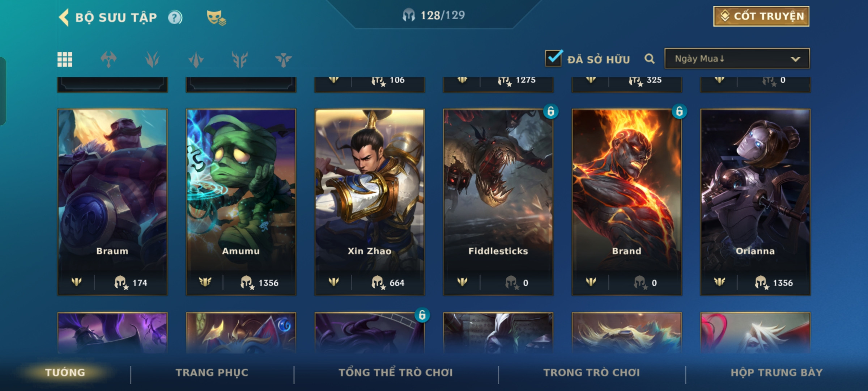Open the Hộp Trưng Bày tab
Screen dimensions: 868x391
(776, 373)
